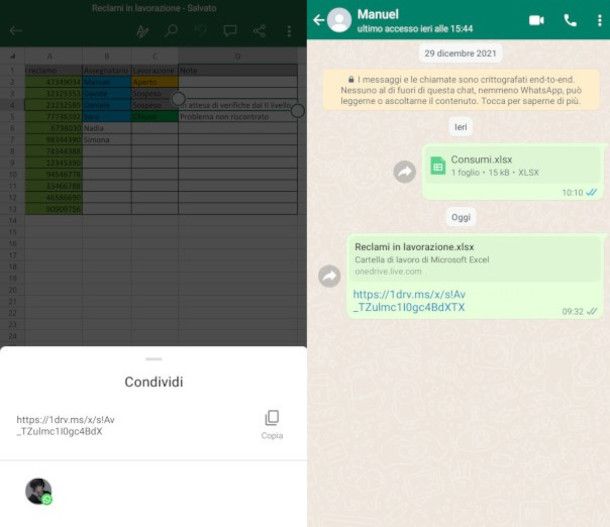This screenshot has height=527, width=610.
Task: Tap the 10:10 message timestamp
Action: 572,193
